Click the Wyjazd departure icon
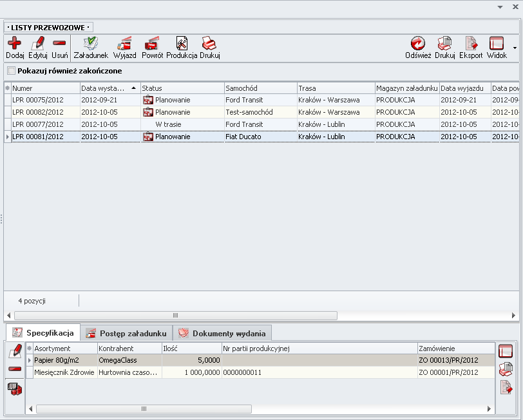 pyautogui.click(x=124, y=44)
